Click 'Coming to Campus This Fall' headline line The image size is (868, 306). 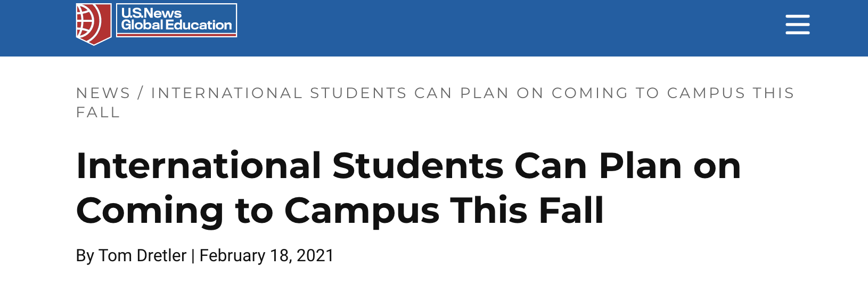click(340, 211)
